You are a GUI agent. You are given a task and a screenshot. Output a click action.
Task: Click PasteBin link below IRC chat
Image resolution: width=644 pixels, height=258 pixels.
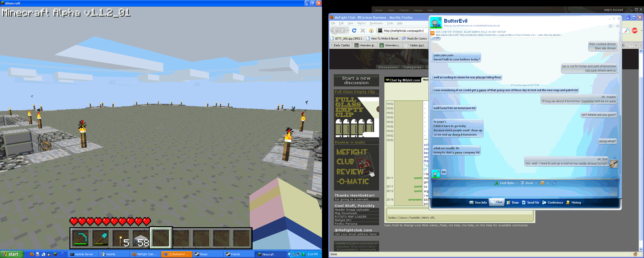tap(415, 218)
